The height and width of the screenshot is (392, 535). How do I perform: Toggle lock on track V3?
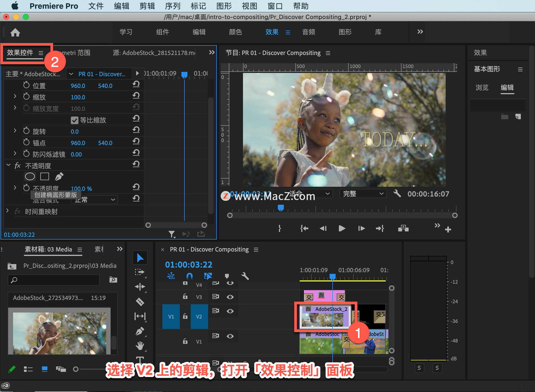point(185,297)
